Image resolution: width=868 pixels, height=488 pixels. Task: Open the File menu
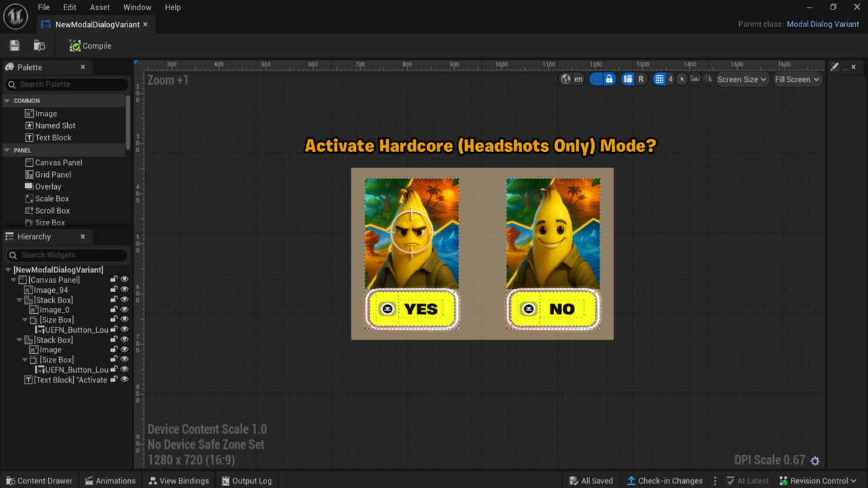44,7
